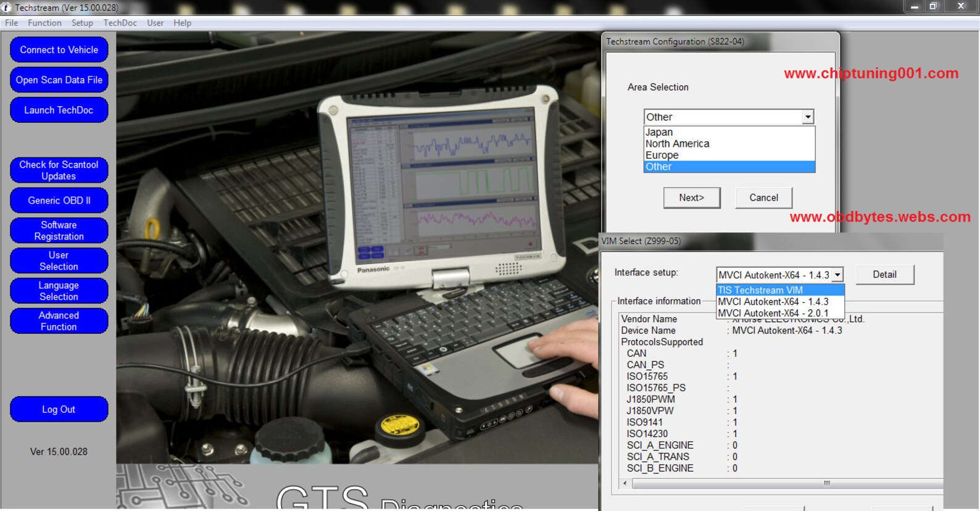Choose MVCI Autokent-X64 - 1.4.3 from the list

[780, 302]
